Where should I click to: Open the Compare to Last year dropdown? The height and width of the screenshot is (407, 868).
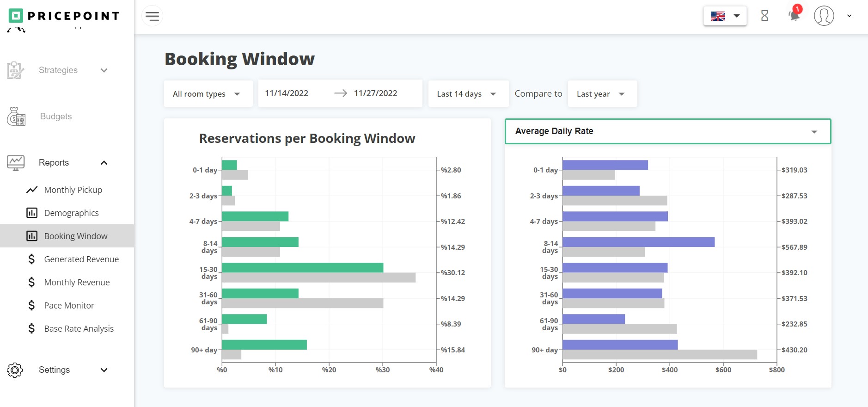pyautogui.click(x=602, y=94)
